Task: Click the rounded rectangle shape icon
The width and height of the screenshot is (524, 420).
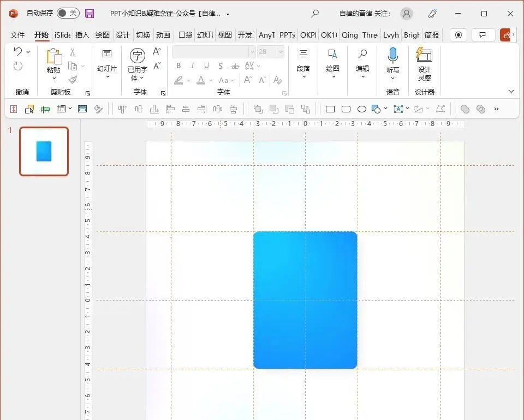Action: (x=346, y=109)
